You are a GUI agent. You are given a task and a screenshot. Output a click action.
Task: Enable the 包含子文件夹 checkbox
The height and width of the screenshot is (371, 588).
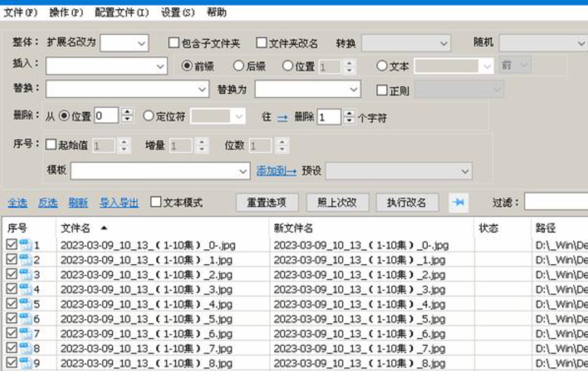174,43
